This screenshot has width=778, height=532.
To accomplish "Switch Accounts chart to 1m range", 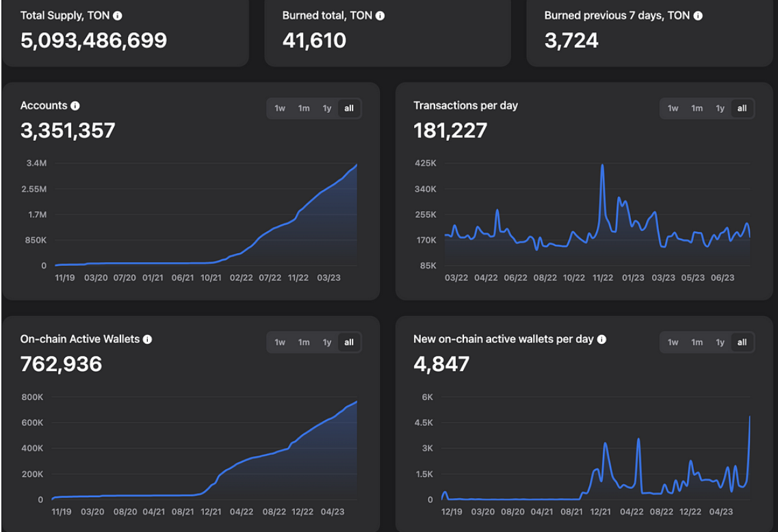I will 303,108.
